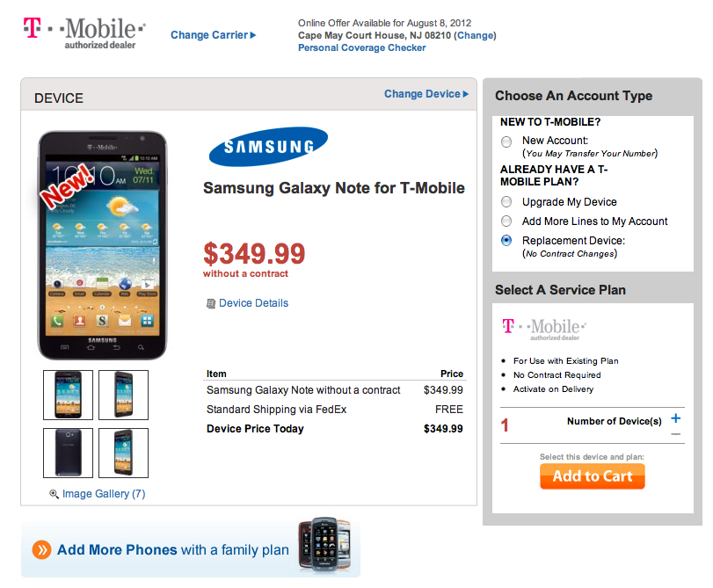Select the Replacement Device radio button
The height and width of the screenshot is (588, 713).
click(506, 240)
